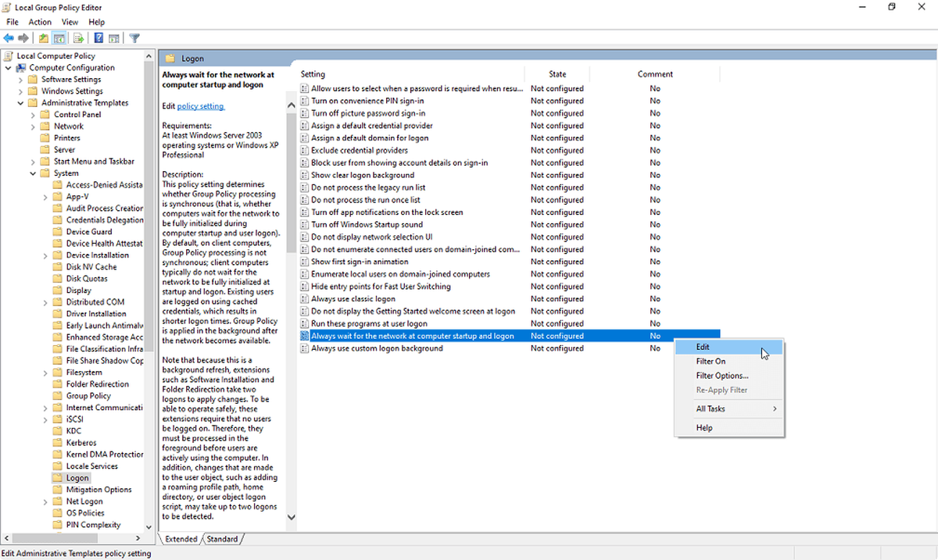Screen dimensions: 938x560
Task: Open the Action menu
Action: 40,22
